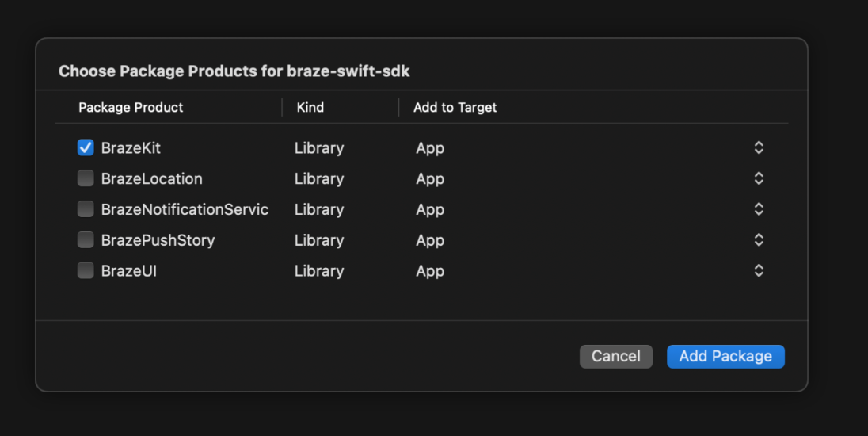
Task: Enable the BrazeLocation checkbox
Action: click(86, 178)
